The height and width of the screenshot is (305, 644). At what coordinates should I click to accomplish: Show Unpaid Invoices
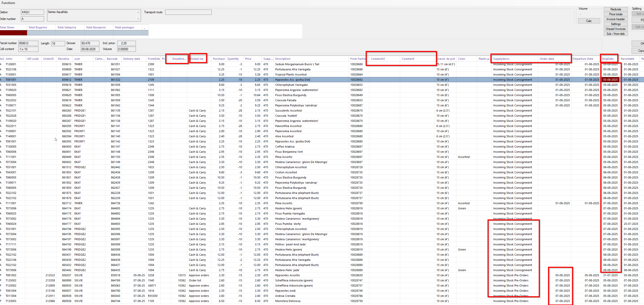click(616, 29)
